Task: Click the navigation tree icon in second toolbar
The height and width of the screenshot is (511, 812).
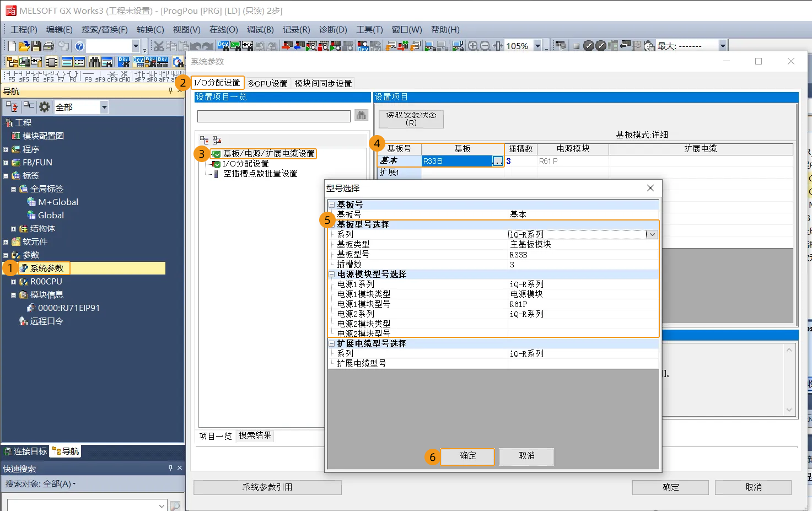Action: [12, 62]
